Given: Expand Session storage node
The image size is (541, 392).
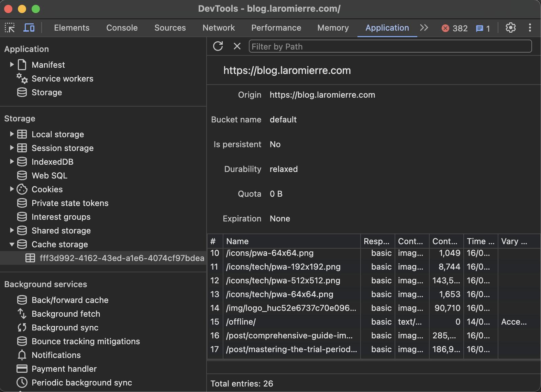Looking at the screenshot, I should tap(12, 148).
